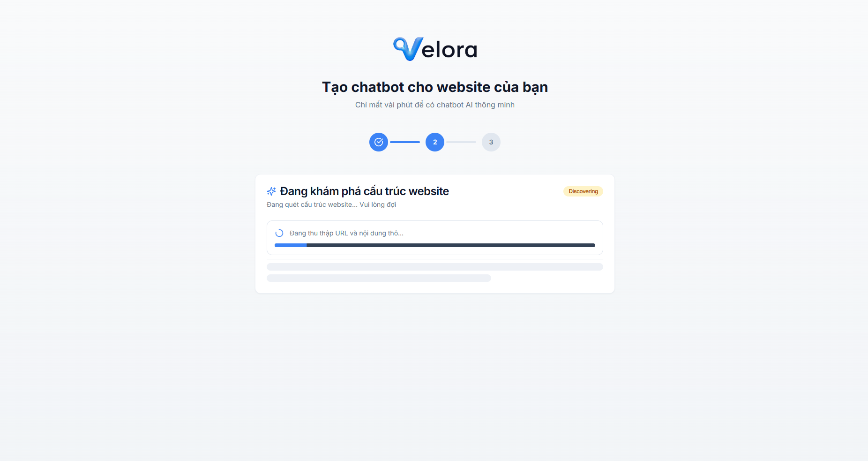Click the dark unfilled portion of progress bar
The height and width of the screenshot is (461, 868).
tap(451, 245)
